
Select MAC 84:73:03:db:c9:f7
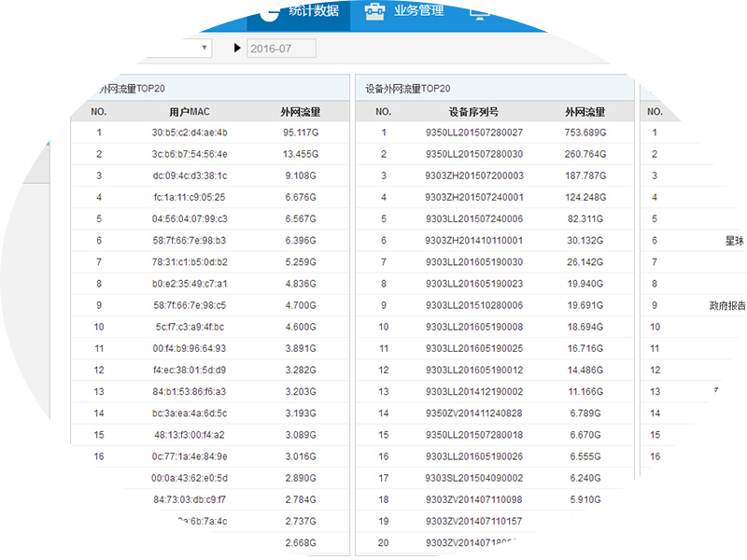pyautogui.click(x=190, y=499)
